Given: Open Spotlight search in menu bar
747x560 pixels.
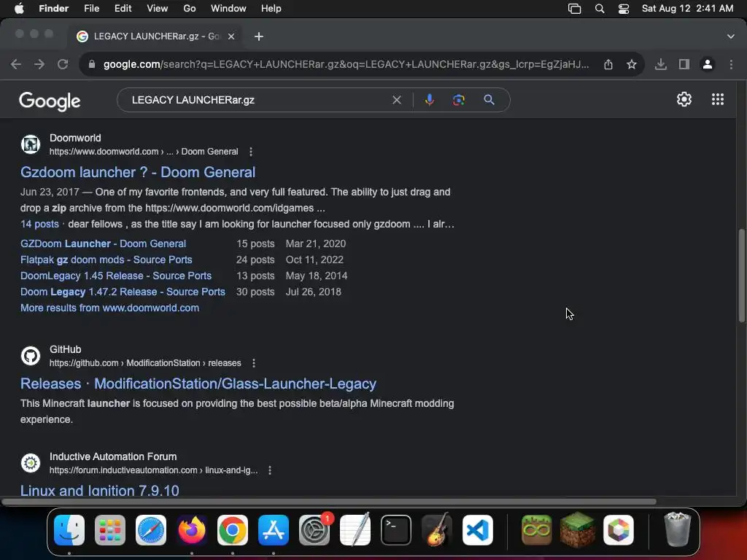Looking at the screenshot, I should (x=600, y=9).
